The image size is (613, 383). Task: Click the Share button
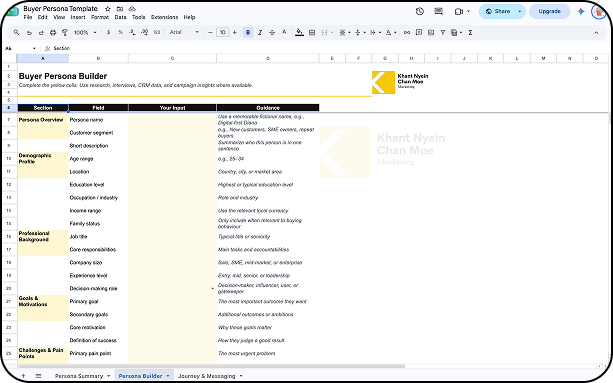(497, 11)
